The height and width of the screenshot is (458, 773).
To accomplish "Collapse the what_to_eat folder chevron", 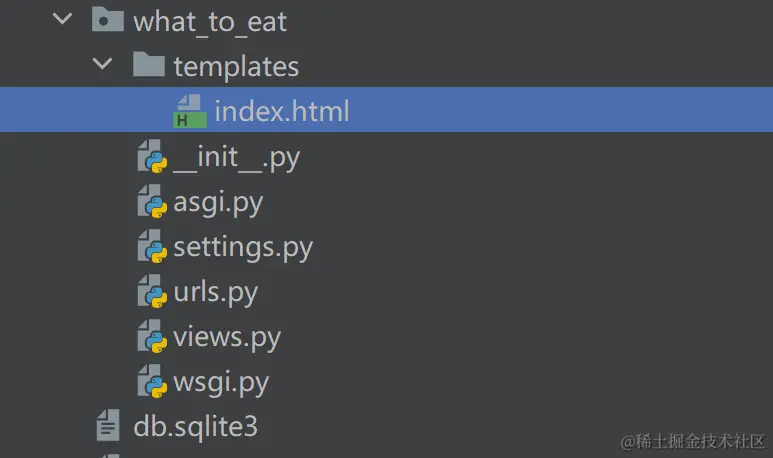I will (x=63, y=19).
